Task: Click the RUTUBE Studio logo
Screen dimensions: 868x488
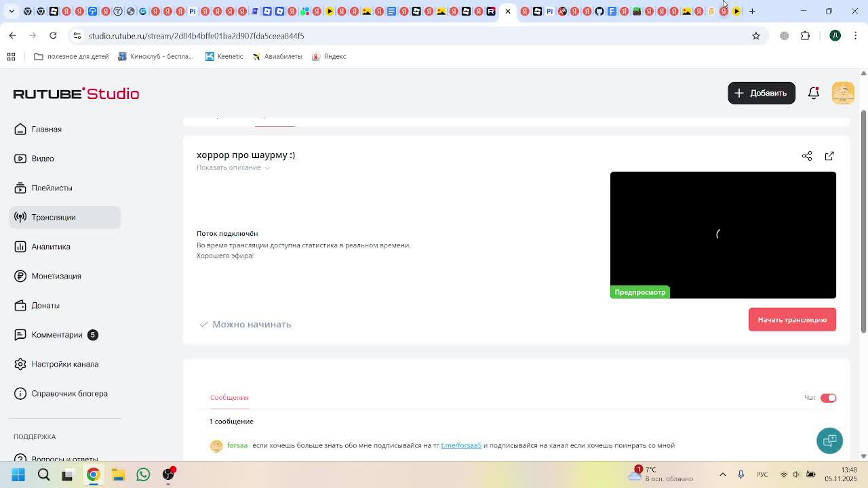Action: (76, 94)
